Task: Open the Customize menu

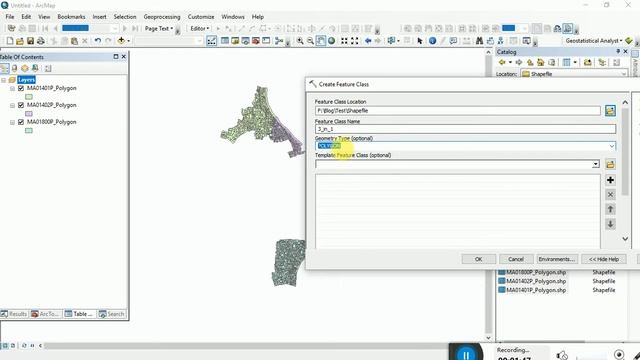Action: (201, 17)
